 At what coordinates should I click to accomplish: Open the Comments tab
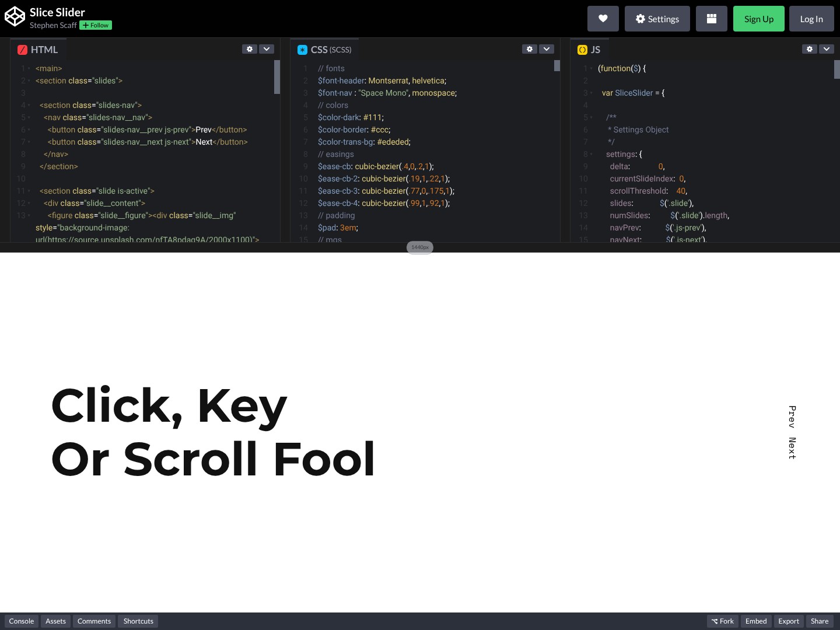click(x=94, y=621)
